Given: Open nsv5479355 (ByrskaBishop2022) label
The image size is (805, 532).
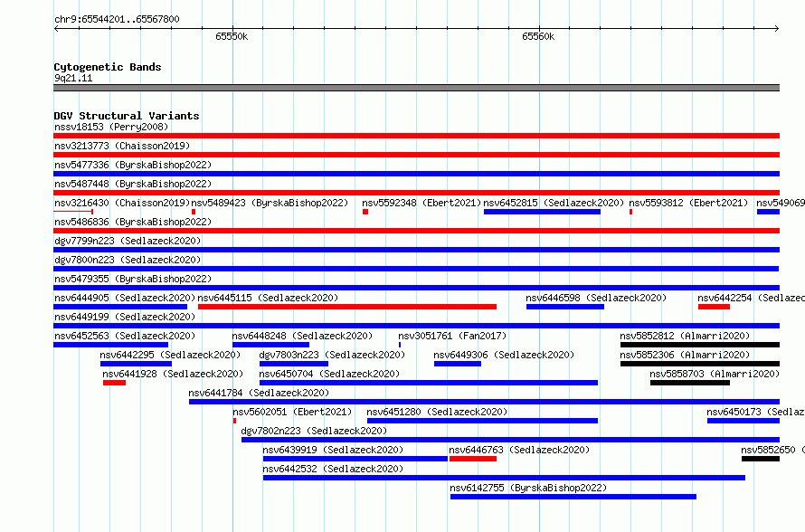Looking at the screenshot, I should [133, 279].
